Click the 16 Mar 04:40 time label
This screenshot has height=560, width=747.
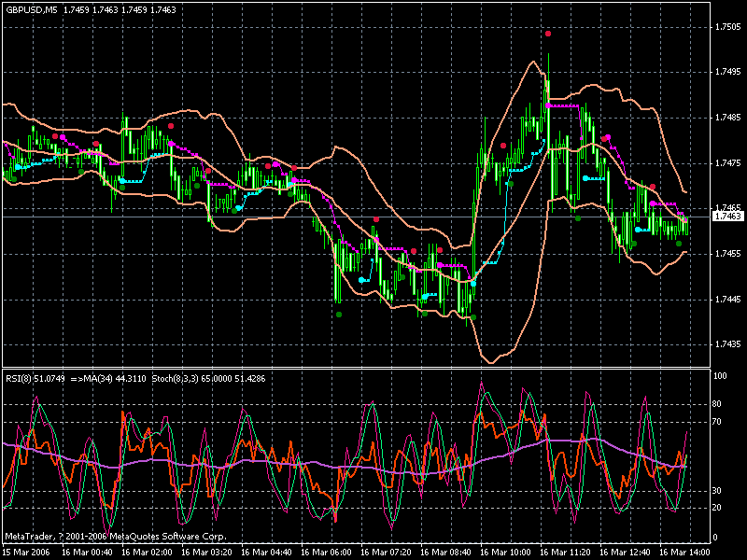(x=267, y=553)
